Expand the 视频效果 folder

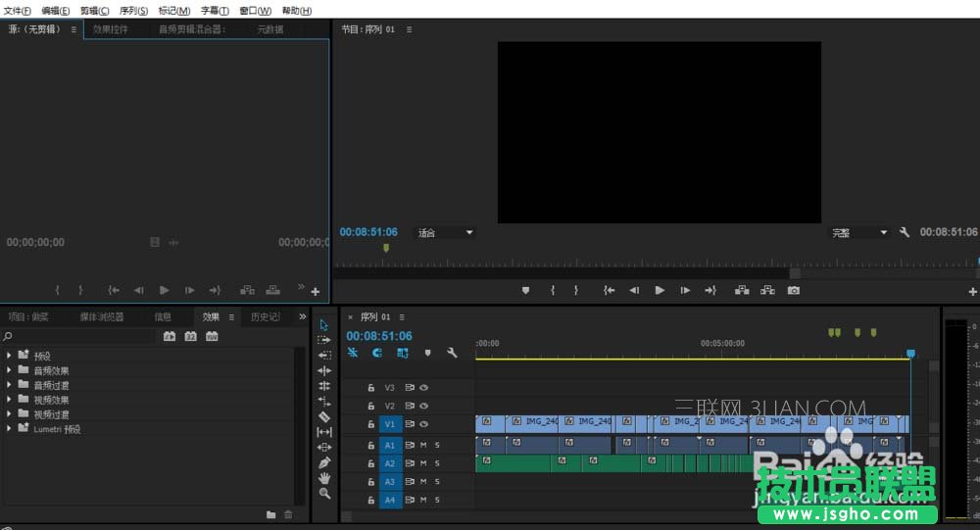click(9, 399)
